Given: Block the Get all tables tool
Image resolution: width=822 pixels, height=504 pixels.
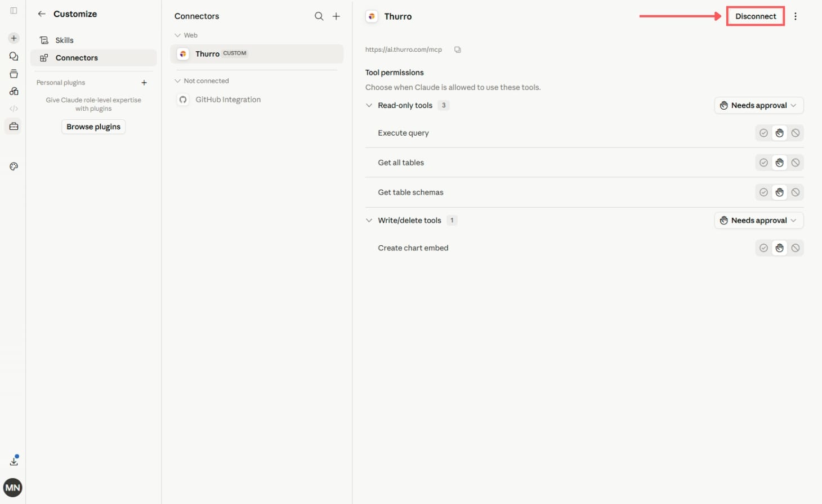Looking at the screenshot, I should click(x=796, y=163).
